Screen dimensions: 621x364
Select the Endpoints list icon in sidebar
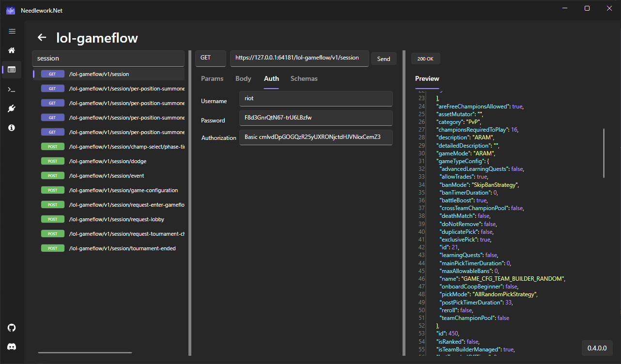point(12,70)
